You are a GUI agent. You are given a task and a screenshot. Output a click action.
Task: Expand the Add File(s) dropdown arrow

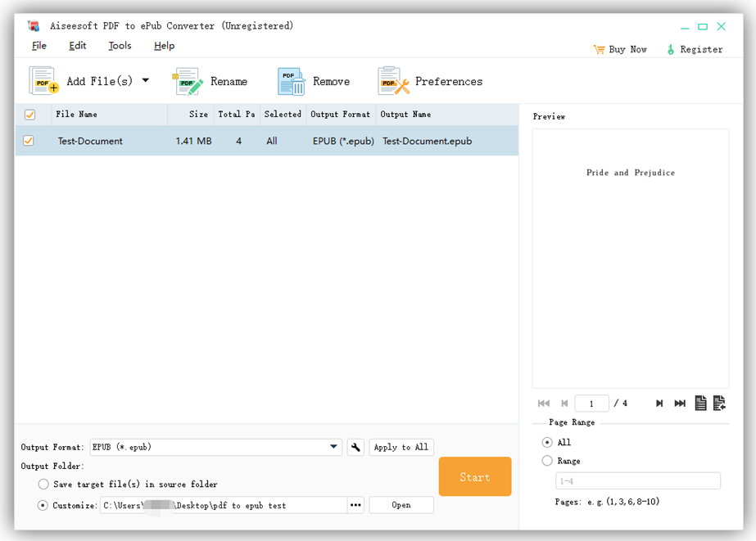click(146, 80)
